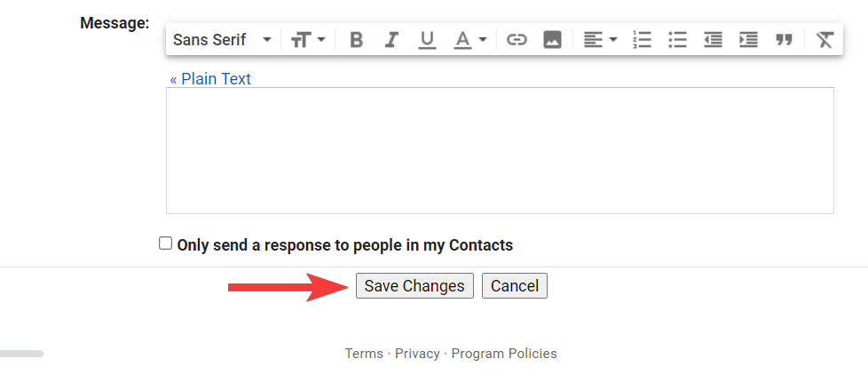The image size is (868, 383).
Task: Apply quote formatting to text
Action: coord(784,40)
